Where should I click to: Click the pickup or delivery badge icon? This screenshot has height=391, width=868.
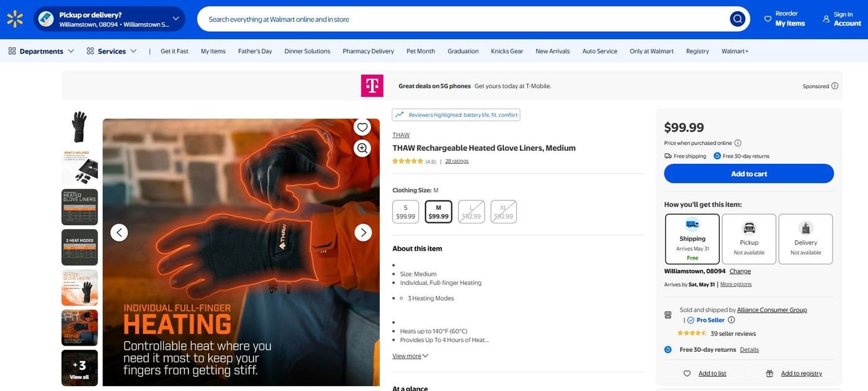(46, 19)
